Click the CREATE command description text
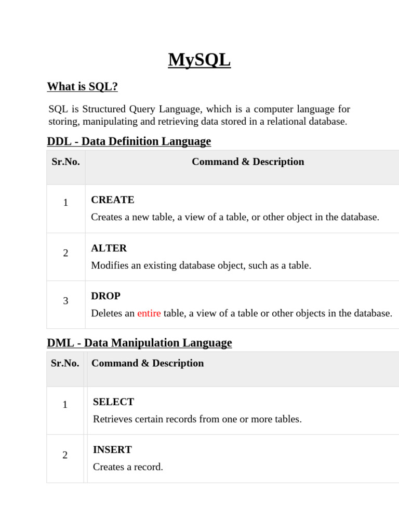Viewport: 399px width, 532px height. (x=235, y=217)
